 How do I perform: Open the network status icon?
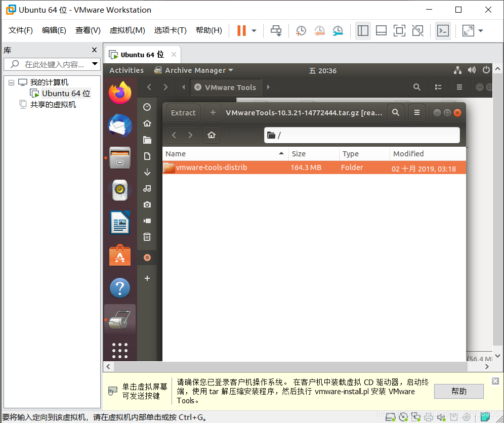pos(457,70)
